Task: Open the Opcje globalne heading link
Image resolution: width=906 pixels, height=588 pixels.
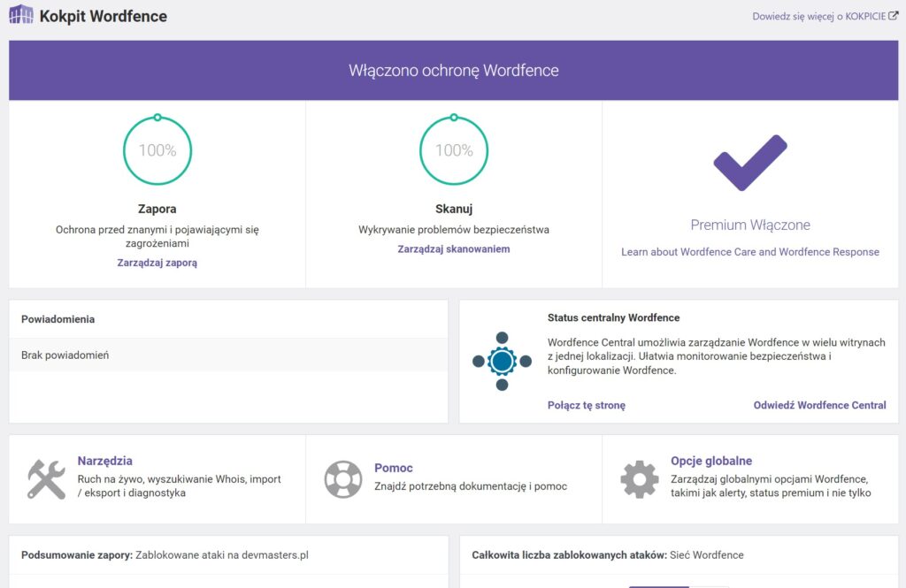Action: pos(711,461)
